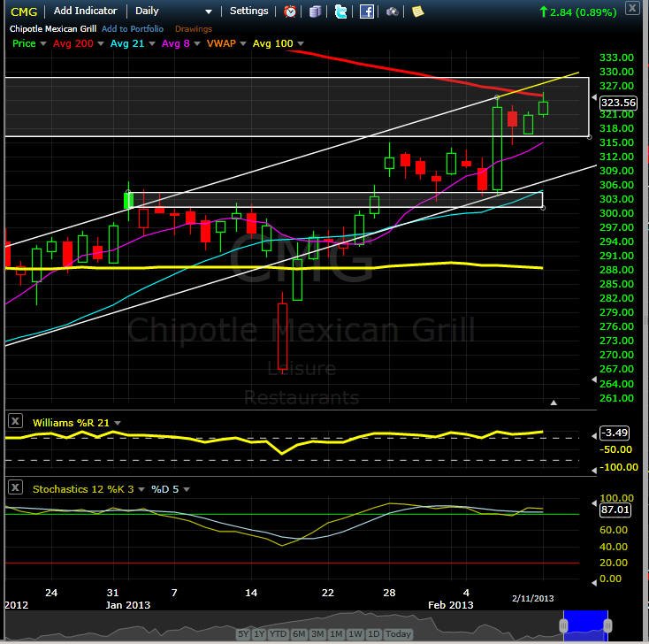Image resolution: width=649 pixels, height=644 pixels.
Task: Expand the Avg 200 indicator dropdown
Action: point(100,44)
